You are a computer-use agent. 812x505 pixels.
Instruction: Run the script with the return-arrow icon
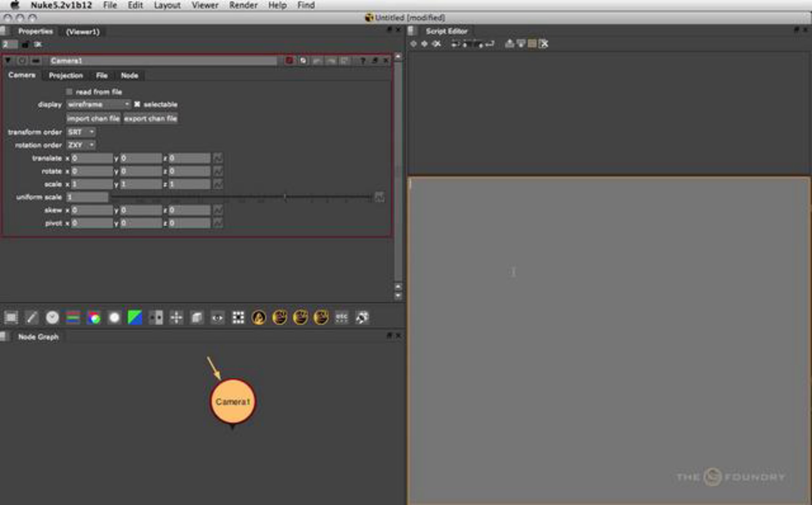click(x=490, y=44)
